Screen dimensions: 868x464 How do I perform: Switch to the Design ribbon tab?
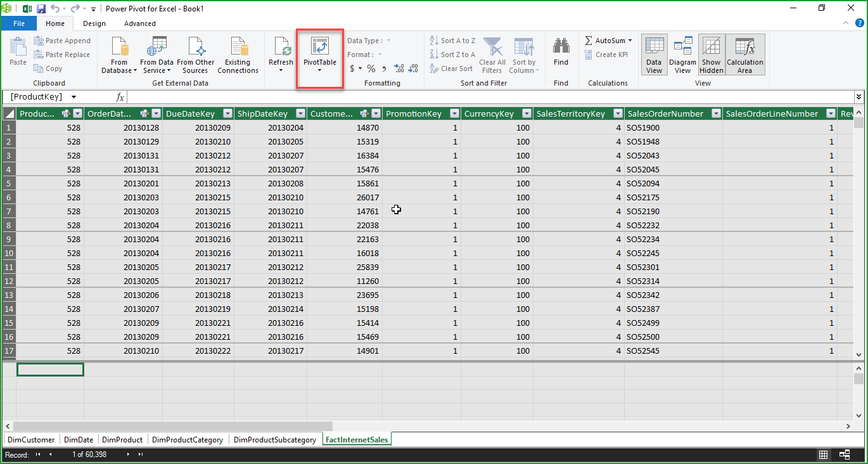tap(94, 23)
